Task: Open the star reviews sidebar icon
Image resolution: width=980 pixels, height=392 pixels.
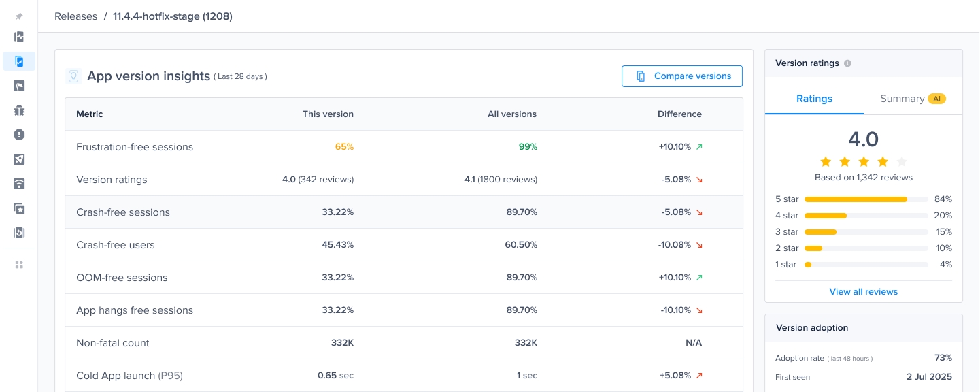Action: coord(19,208)
